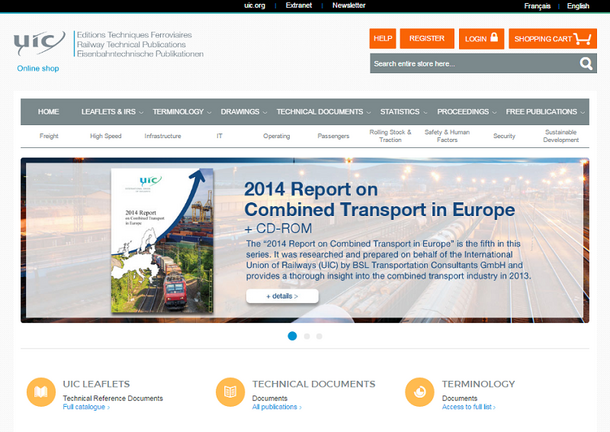The height and width of the screenshot is (432, 610).
Task: Click the padlock icon on Login
Action: pyautogui.click(x=494, y=37)
